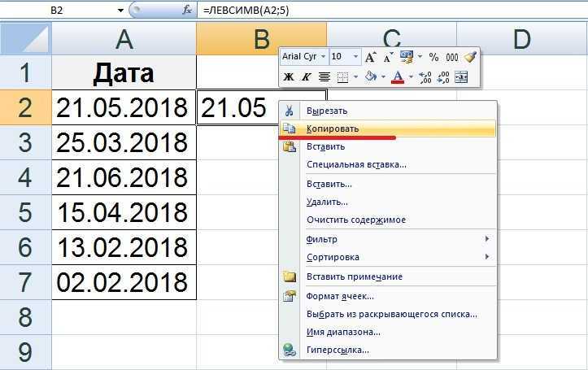The height and width of the screenshot is (370, 588).
Task: Expand Сортировка submenu arrow
Action: click(487, 257)
